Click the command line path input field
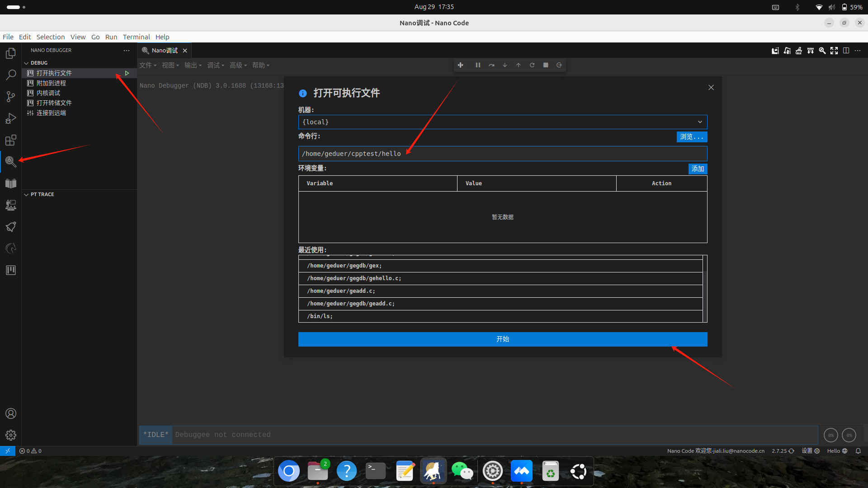The width and height of the screenshot is (868, 488). point(502,154)
